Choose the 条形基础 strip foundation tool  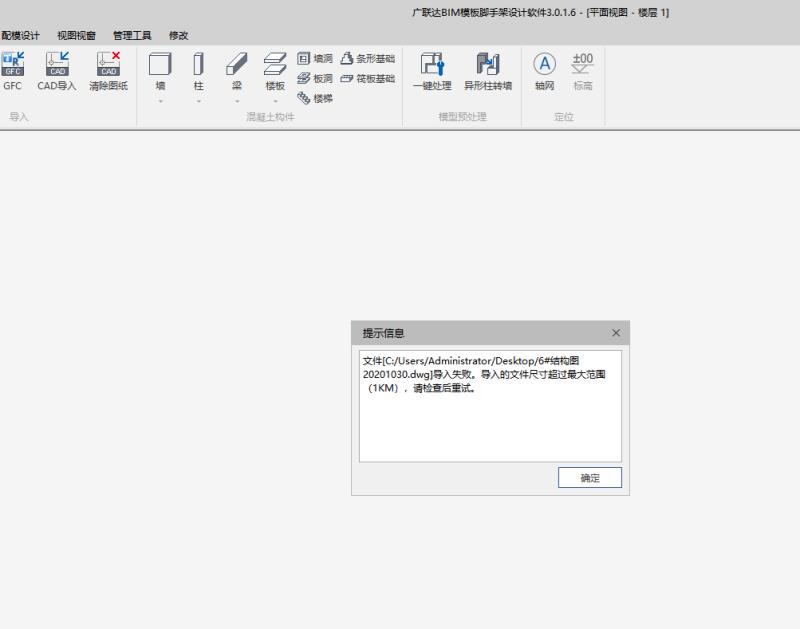(x=367, y=59)
